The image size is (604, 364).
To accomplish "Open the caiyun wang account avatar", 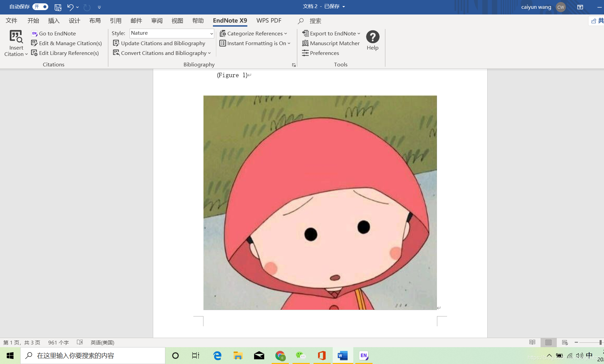I will pos(561,7).
